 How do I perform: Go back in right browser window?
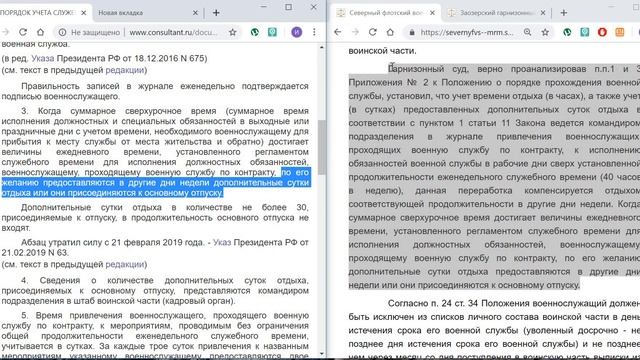click(x=338, y=32)
